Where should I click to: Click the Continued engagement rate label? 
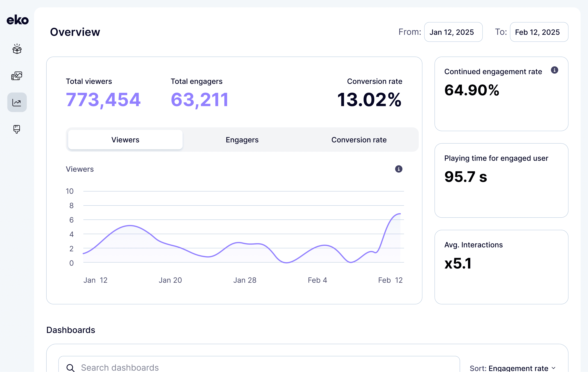[493, 72]
